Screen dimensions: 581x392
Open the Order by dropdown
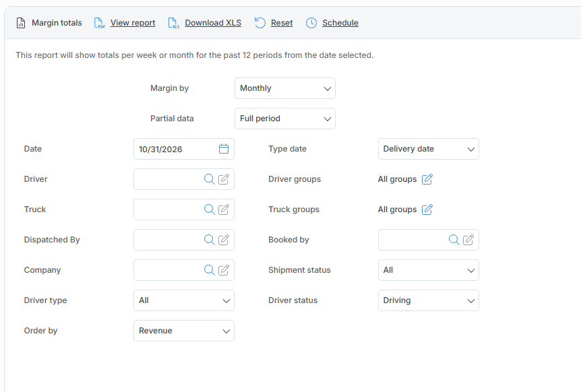coord(184,331)
